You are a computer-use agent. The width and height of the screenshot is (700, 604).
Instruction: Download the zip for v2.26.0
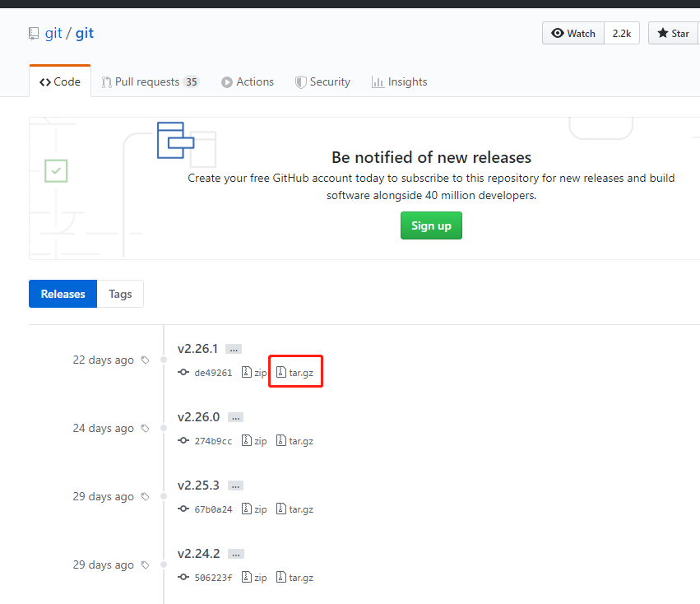[x=254, y=440]
